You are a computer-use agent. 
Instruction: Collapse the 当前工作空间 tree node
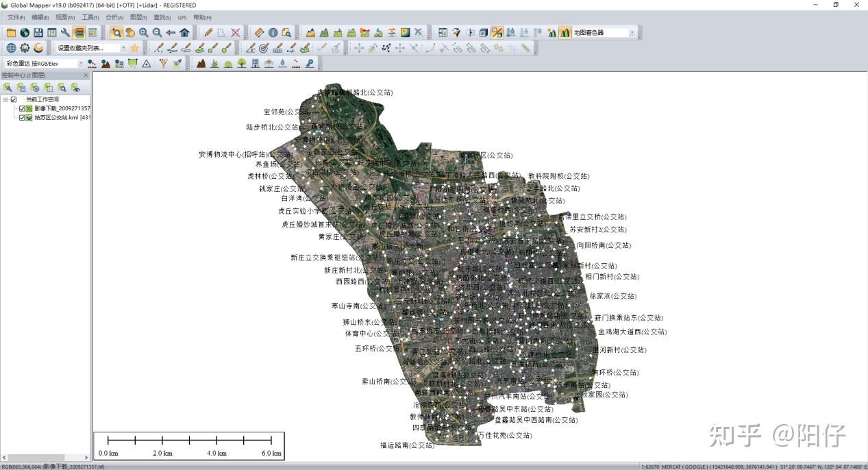(5, 99)
